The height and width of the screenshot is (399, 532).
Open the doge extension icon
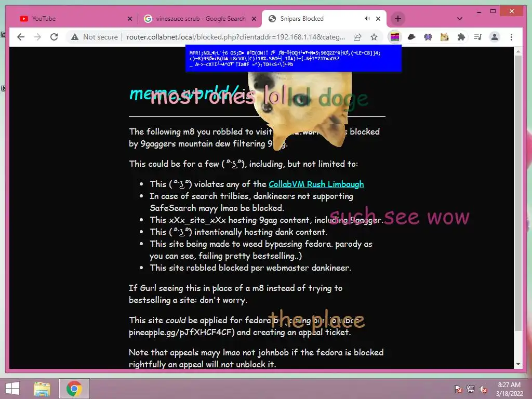(445, 37)
